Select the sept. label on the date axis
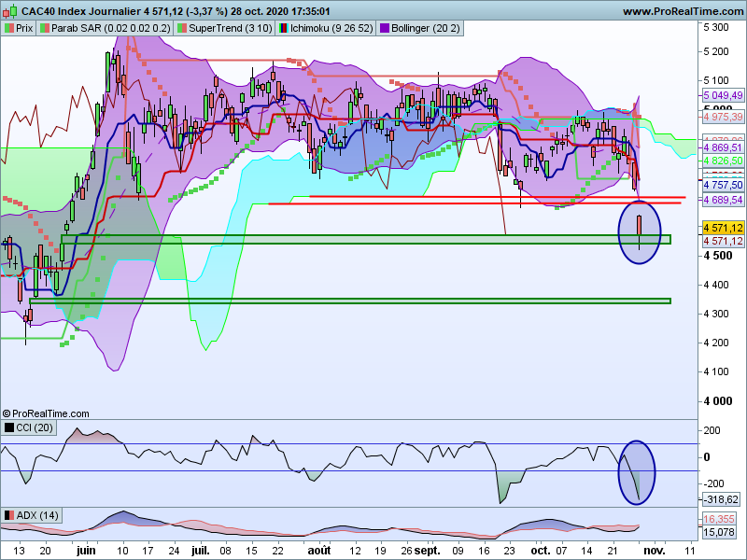This screenshot has width=747, height=560. (428, 551)
